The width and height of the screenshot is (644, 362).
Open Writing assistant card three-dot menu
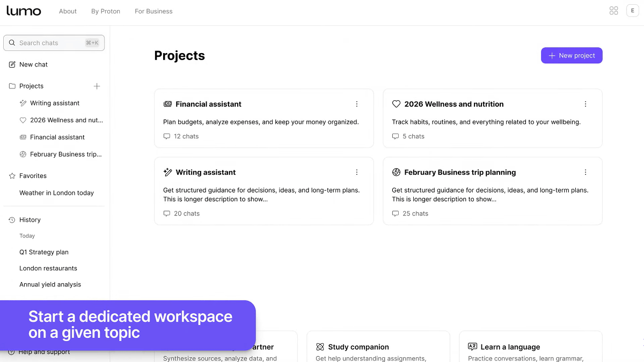click(x=357, y=172)
